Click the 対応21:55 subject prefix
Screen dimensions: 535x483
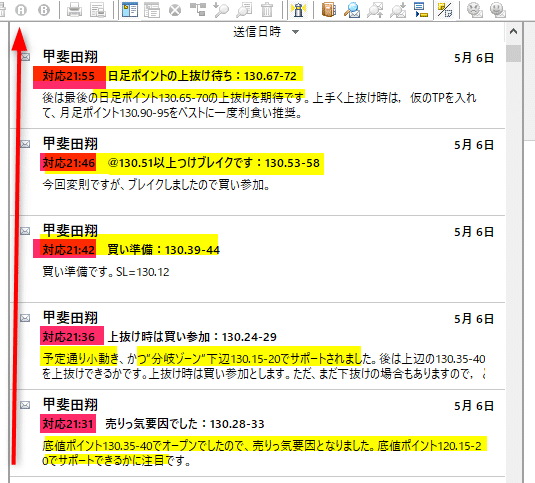(69, 76)
